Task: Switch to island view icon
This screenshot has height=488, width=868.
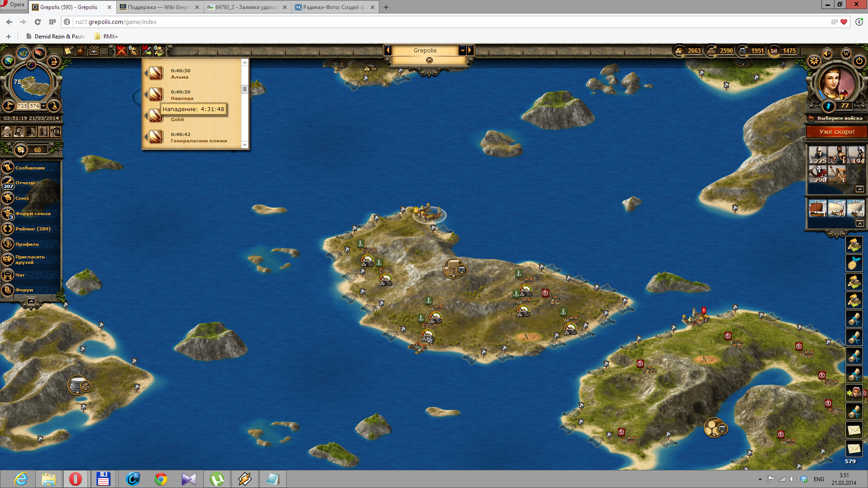Action: pos(23,53)
